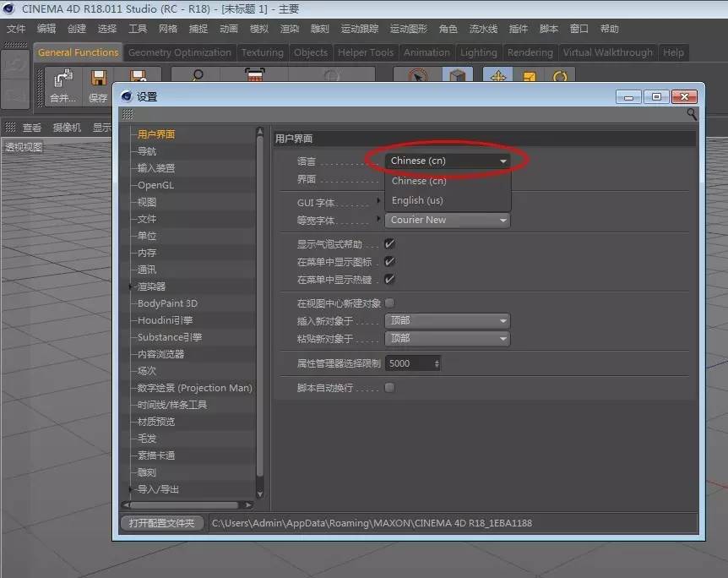Switch to Geometry Optimization tab
The image size is (728, 578).
(x=180, y=52)
